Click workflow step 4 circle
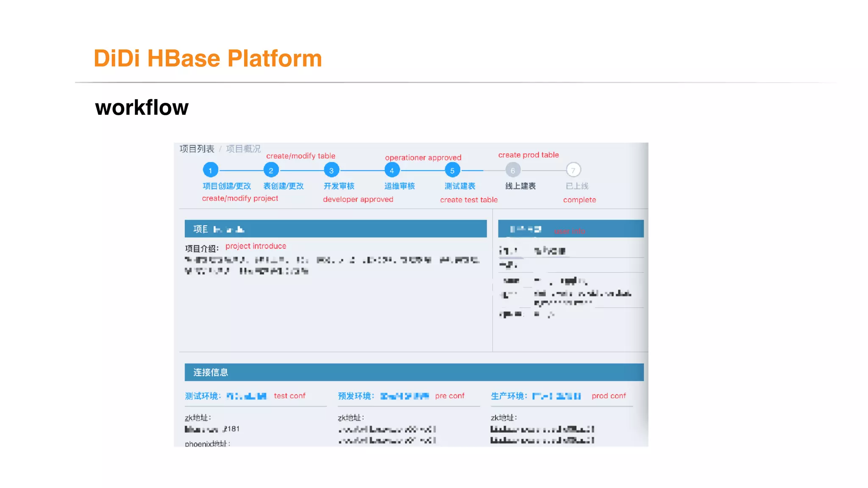 392,170
